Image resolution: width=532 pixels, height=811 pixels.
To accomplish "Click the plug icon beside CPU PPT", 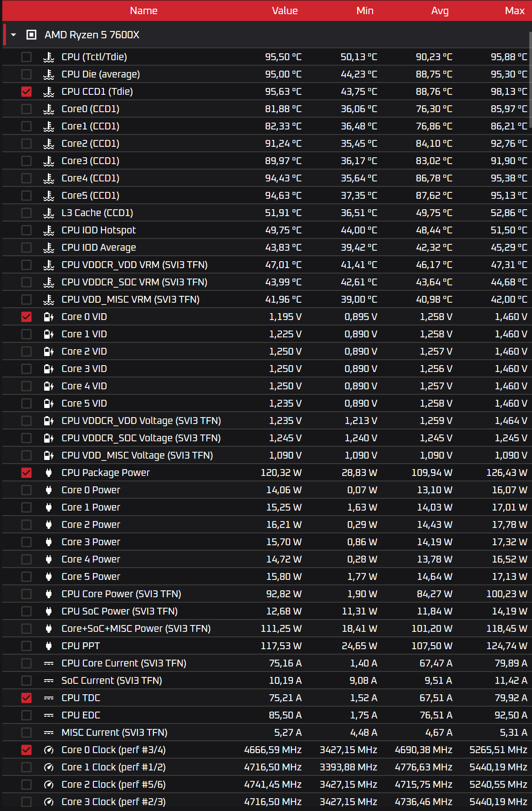I will pos(49,646).
